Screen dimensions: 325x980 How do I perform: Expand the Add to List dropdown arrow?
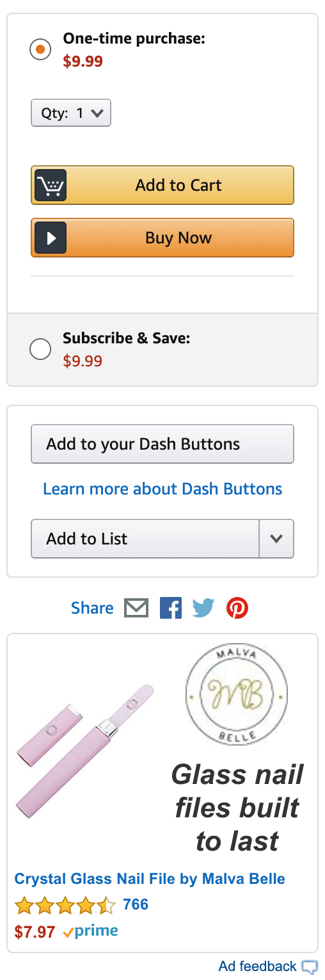coord(276,539)
